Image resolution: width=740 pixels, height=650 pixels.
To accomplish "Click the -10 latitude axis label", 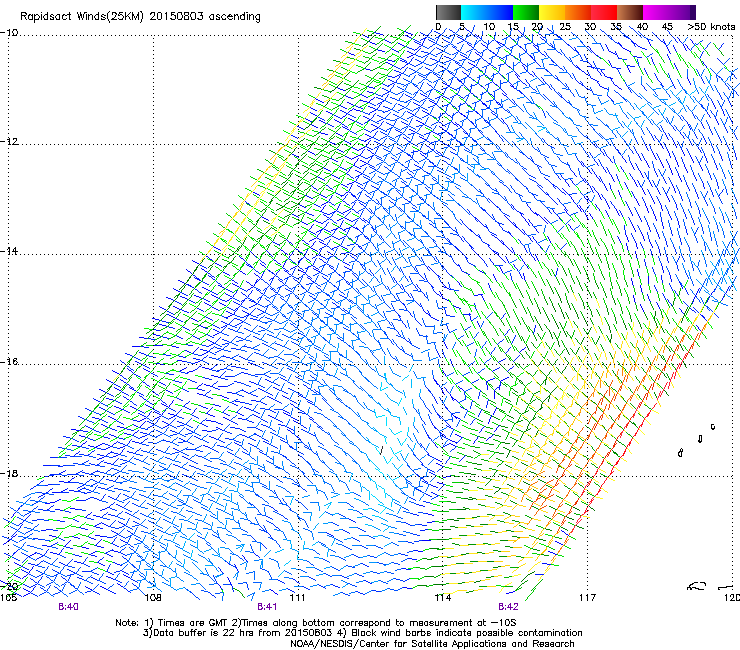I will [x=9, y=33].
